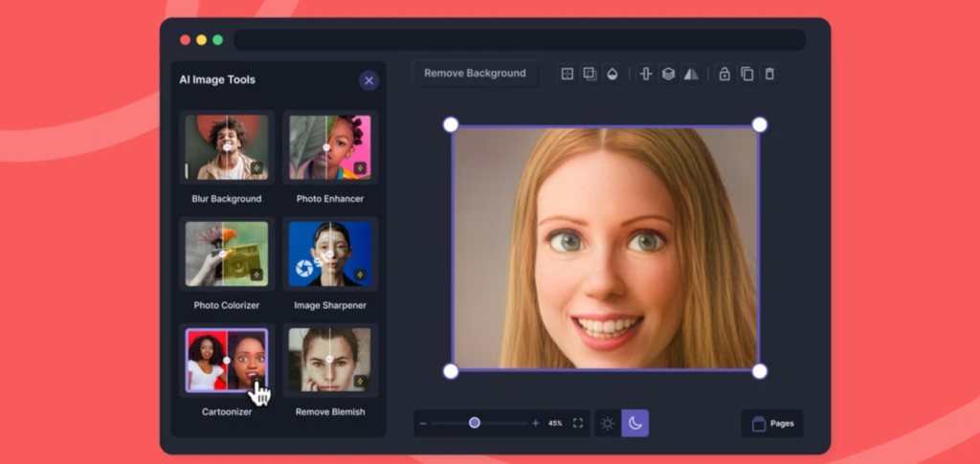Switch to dark mode moon icon
This screenshot has width=980, height=464.
[x=635, y=424]
